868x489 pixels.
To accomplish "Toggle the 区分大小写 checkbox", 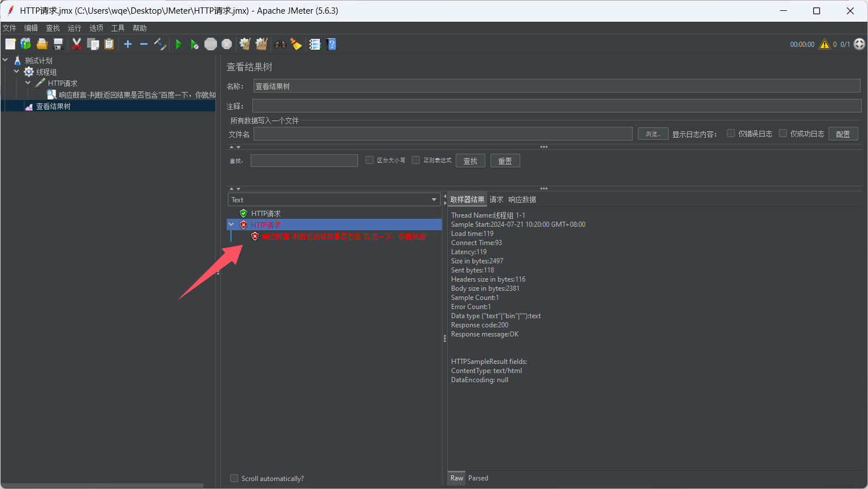I will tap(369, 160).
